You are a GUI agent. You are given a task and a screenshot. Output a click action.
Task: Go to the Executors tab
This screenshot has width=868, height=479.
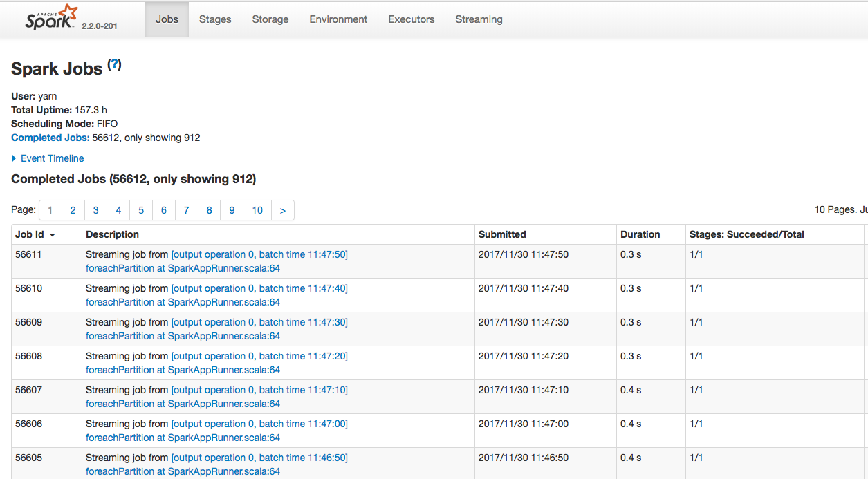pyautogui.click(x=411, y=19)
